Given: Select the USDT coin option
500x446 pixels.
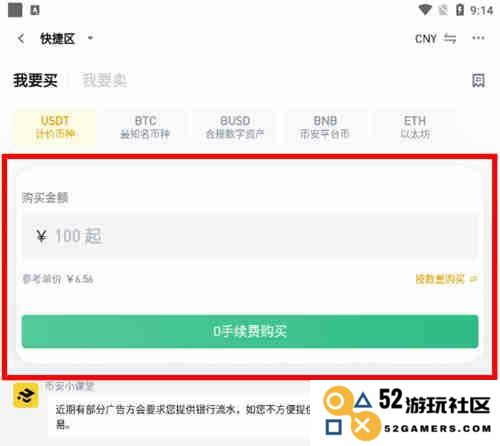Looking at the screenshot, I should click(55, 127).
